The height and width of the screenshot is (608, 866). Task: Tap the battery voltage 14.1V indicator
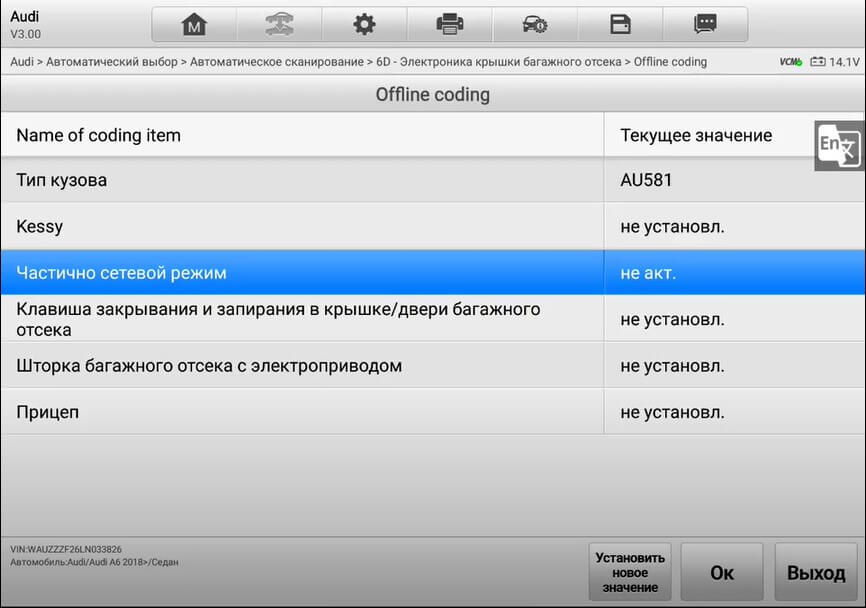click(835, 62)
